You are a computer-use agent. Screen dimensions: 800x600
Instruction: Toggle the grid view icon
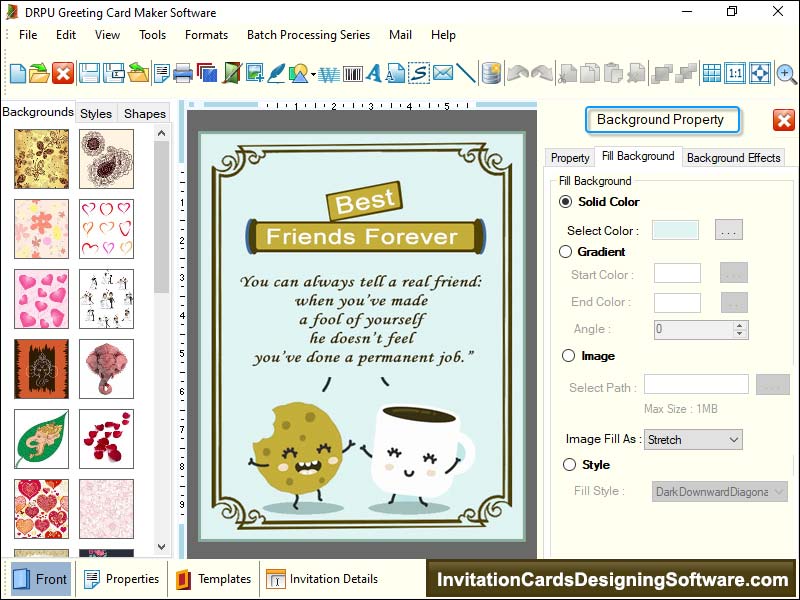coord(711,73)
